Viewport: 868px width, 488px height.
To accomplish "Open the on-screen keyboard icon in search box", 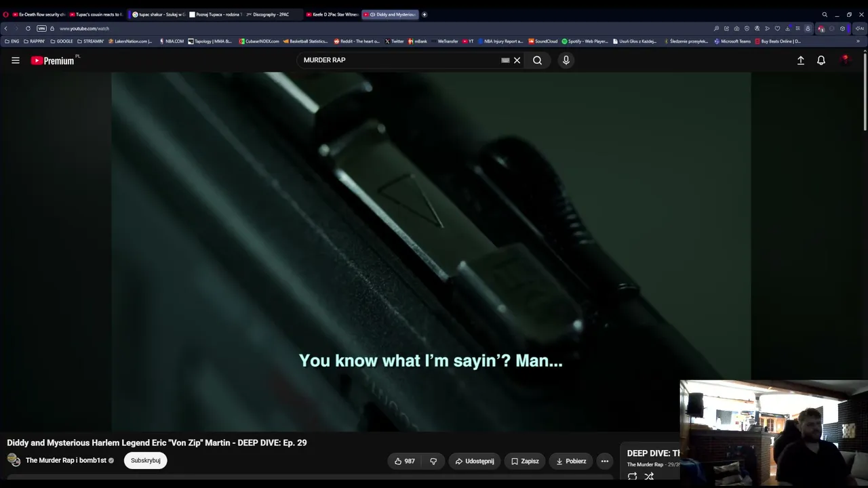I will (505, 60).
